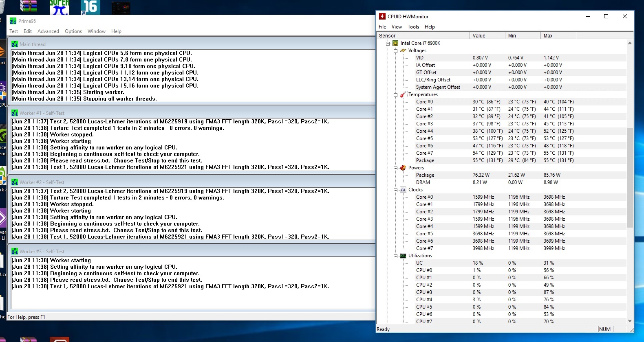Collapse the Clocks tree section

[395, 190]
